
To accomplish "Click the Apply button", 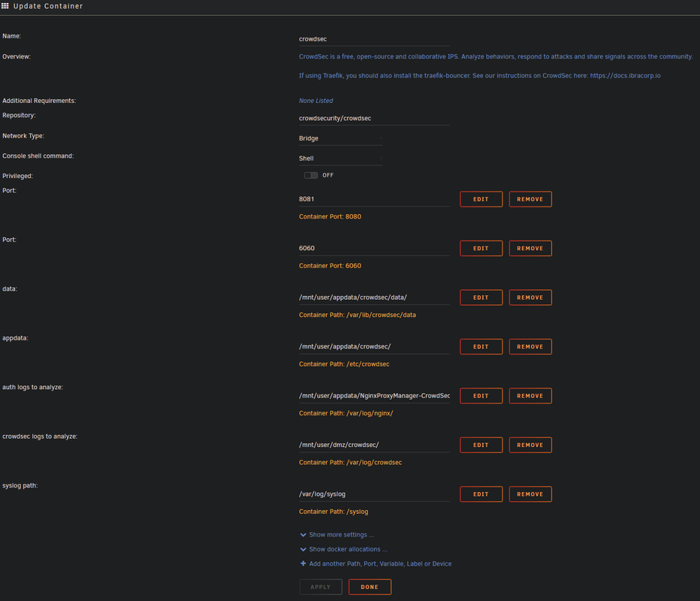I will tap(321, 587).
